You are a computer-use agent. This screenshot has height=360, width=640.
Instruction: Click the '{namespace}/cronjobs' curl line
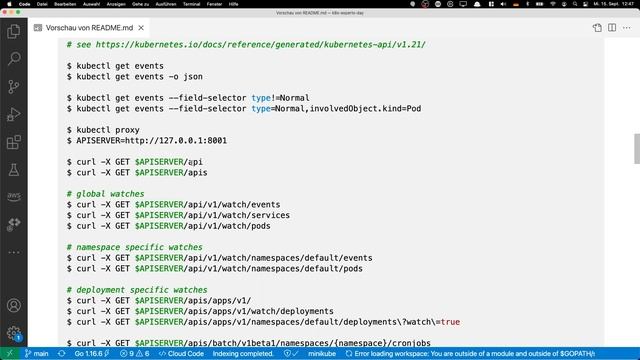point(249,343)
